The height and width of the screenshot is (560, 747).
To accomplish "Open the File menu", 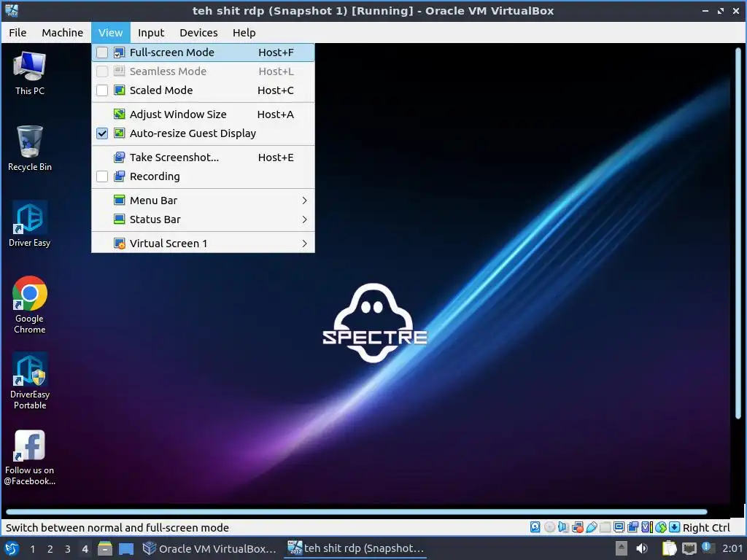I will click(18, 32).
